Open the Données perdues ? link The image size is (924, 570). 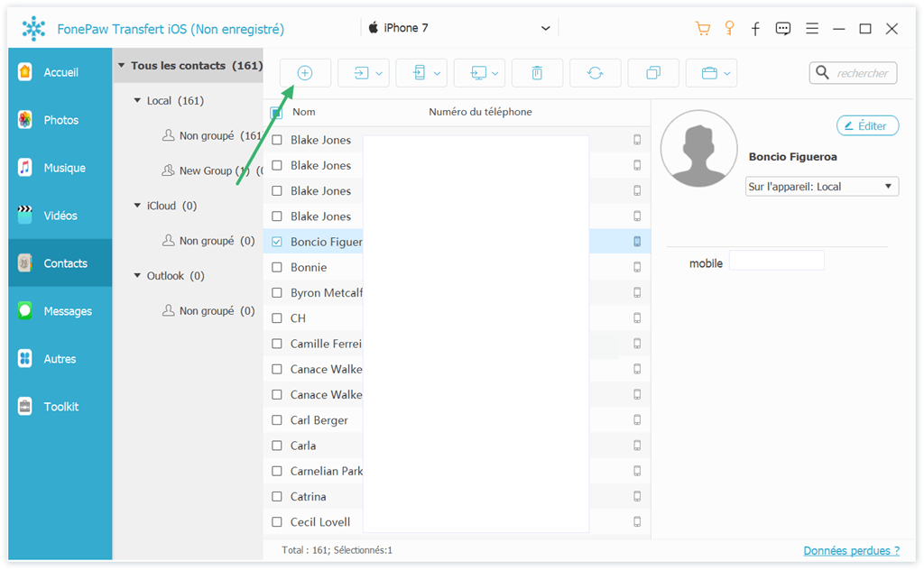coord(852,550)
